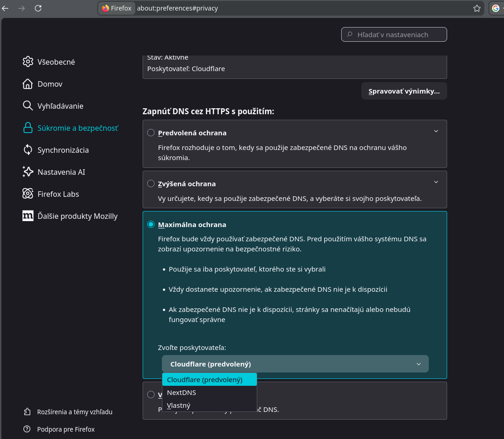The width and height of the screenshot is (504, 439).
Task: Click the Vyhľadávanie magnifier icon
Action: [x=28, y=106]
